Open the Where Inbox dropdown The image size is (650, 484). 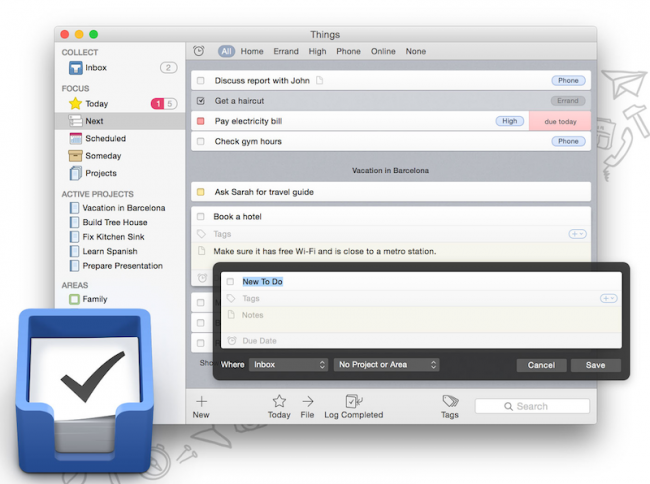coord(289,365)
